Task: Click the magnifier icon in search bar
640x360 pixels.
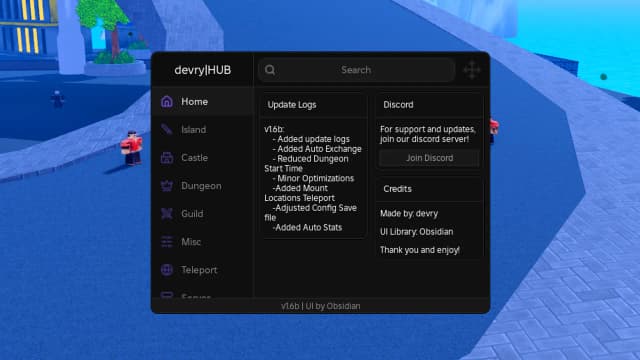Action: (270, 70)
